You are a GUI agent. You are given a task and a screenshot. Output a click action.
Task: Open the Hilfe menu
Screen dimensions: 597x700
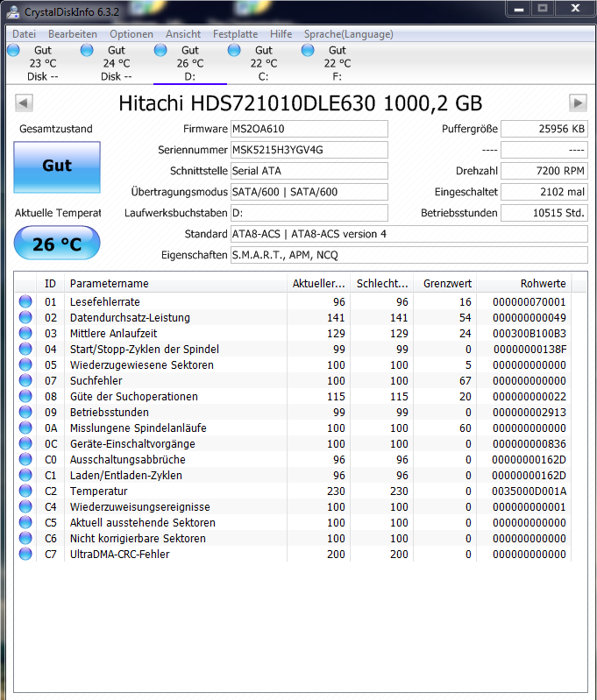click(x=281, y=34)
